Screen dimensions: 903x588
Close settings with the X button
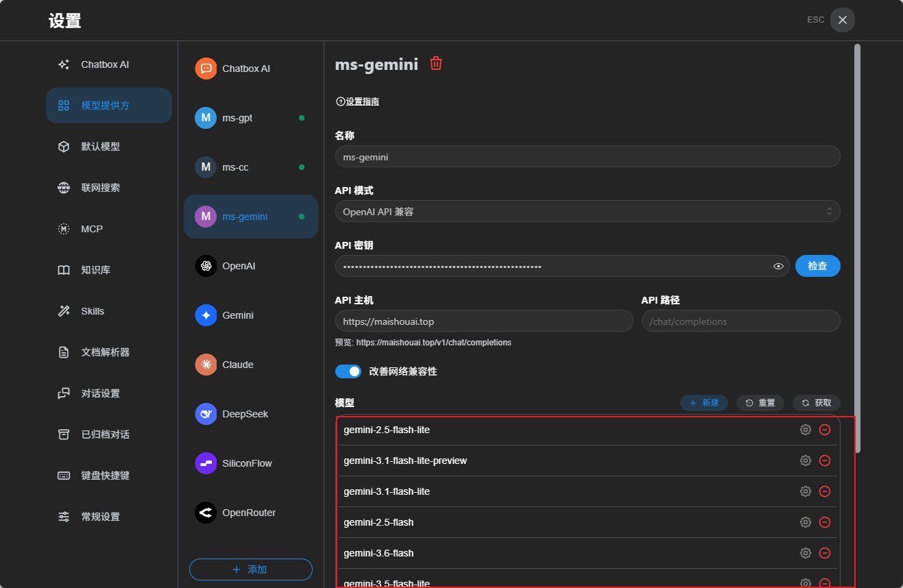point(843,20)
